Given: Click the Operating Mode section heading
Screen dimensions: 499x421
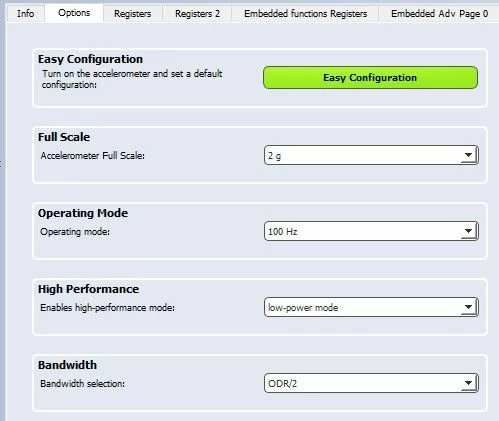Looking at the screenshot, I should (x=83, y=213).
